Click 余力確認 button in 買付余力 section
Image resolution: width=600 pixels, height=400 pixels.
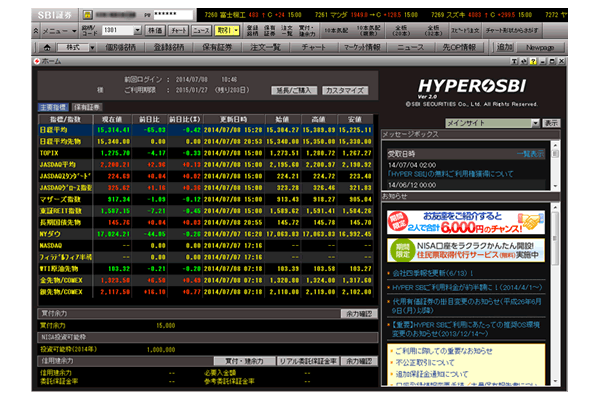click(x=359, y=314)
